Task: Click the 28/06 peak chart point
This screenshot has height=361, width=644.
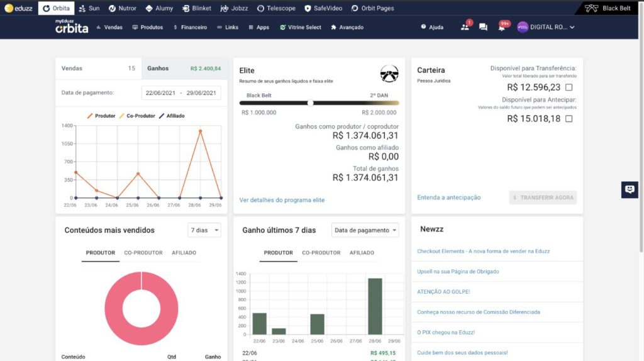Action: tap(201, 131)
